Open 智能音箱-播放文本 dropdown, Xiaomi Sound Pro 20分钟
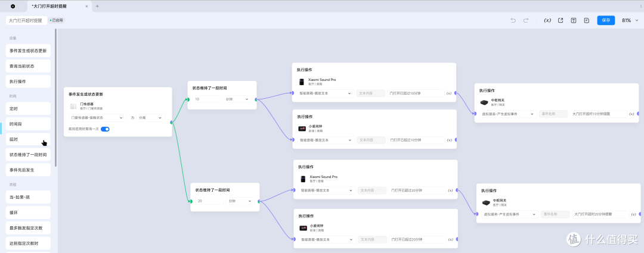The width and height of the screenshot is (644, 253). (327, 190)
